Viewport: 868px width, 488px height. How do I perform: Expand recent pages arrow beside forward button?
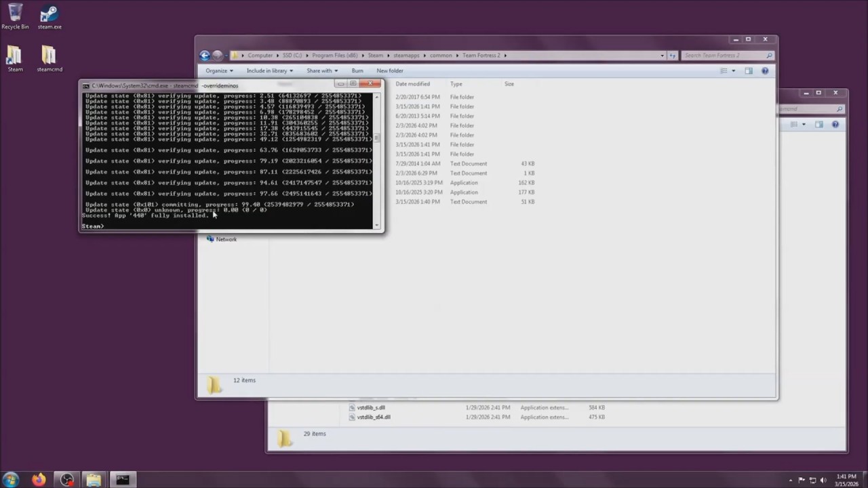point(226,56)
